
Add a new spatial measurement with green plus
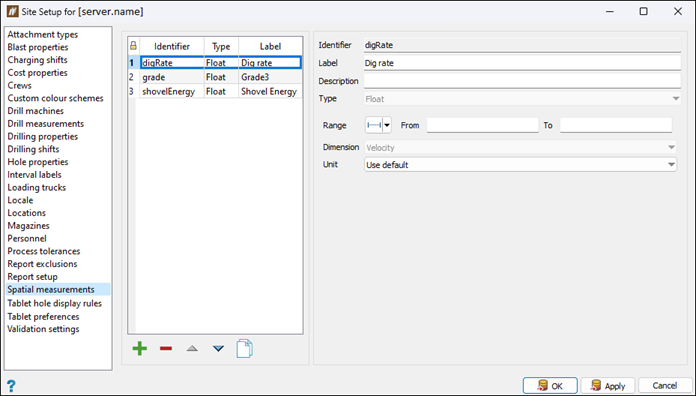[x=139, y=348]
